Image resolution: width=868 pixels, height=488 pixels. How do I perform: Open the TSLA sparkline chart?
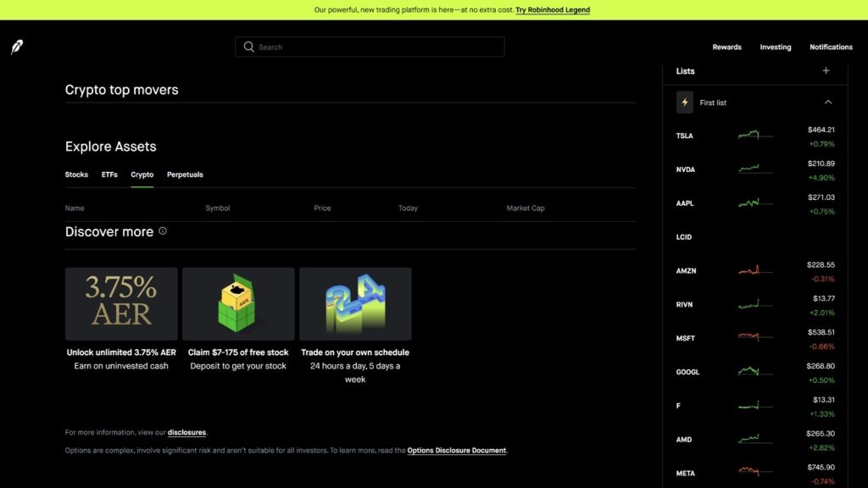tap(754, 136)
